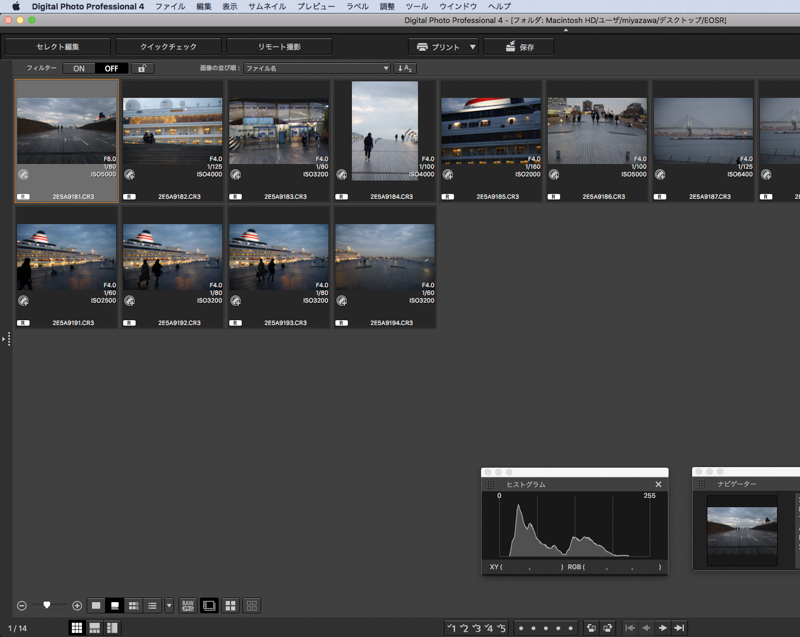The width and height of the screenshot is (800, 637).
Task: Jump to last image with skip-end arrow
Action: pos(680,628)
